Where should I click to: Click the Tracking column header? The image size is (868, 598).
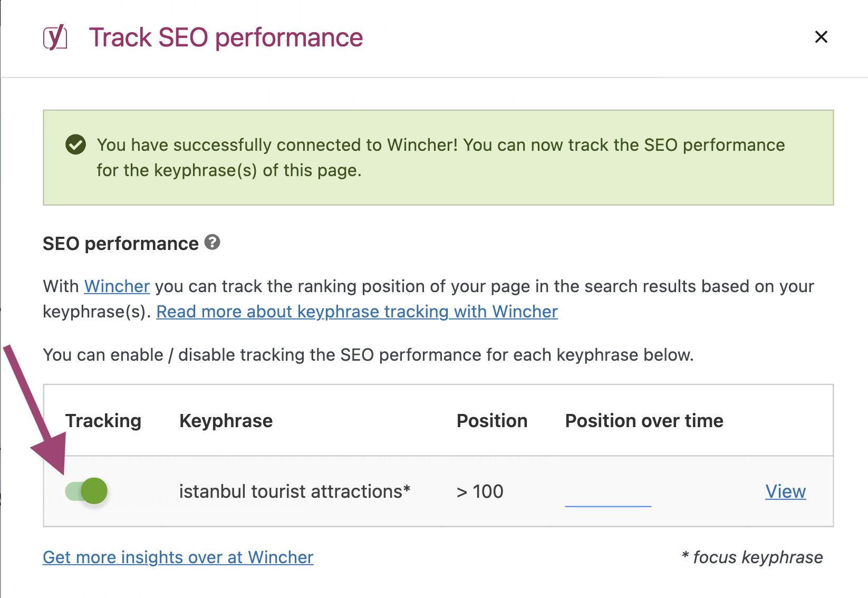pyautogui.click(x=103, y=421)
